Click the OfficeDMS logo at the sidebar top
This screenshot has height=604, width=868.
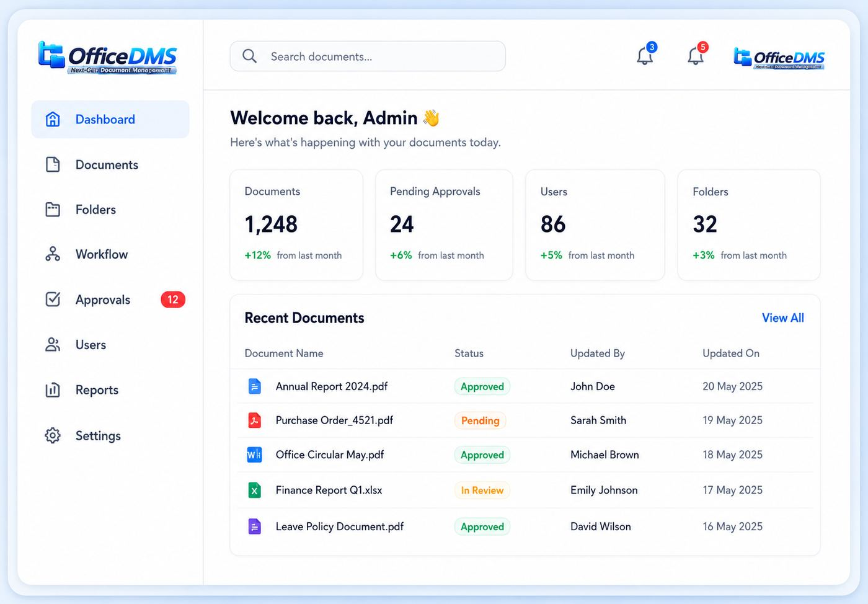[x=107, y=58]
